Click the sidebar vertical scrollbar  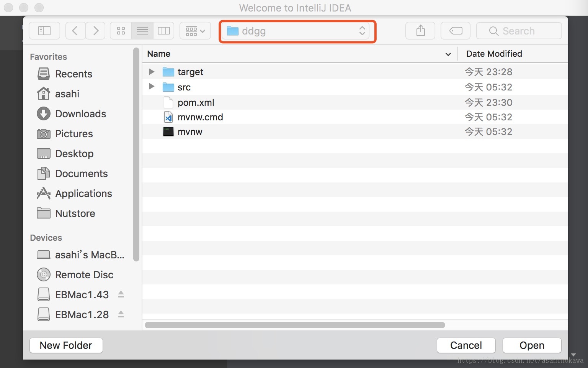point(136,154)
